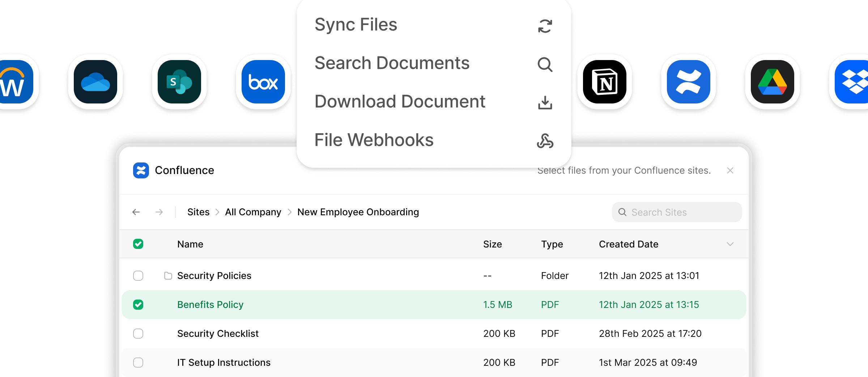Open the Security Policies folder name

pos(214,276)
